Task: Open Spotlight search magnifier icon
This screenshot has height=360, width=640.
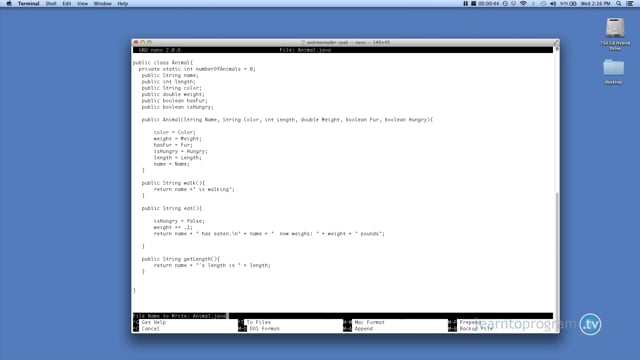Action: [619, 4]
